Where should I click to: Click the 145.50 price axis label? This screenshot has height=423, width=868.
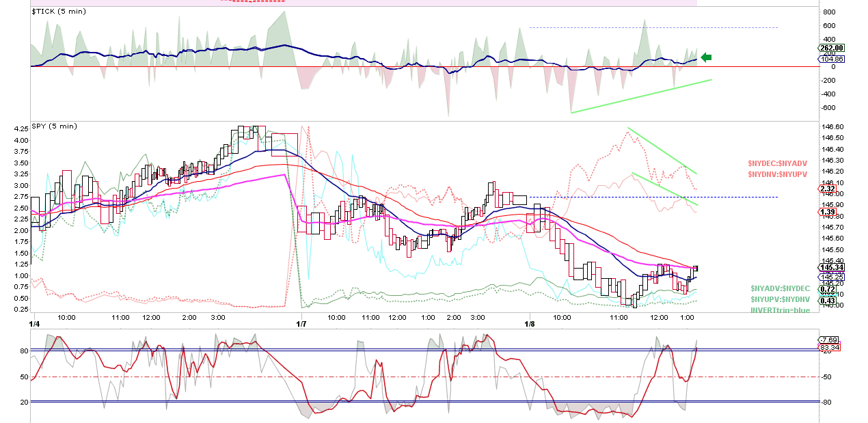832,249
